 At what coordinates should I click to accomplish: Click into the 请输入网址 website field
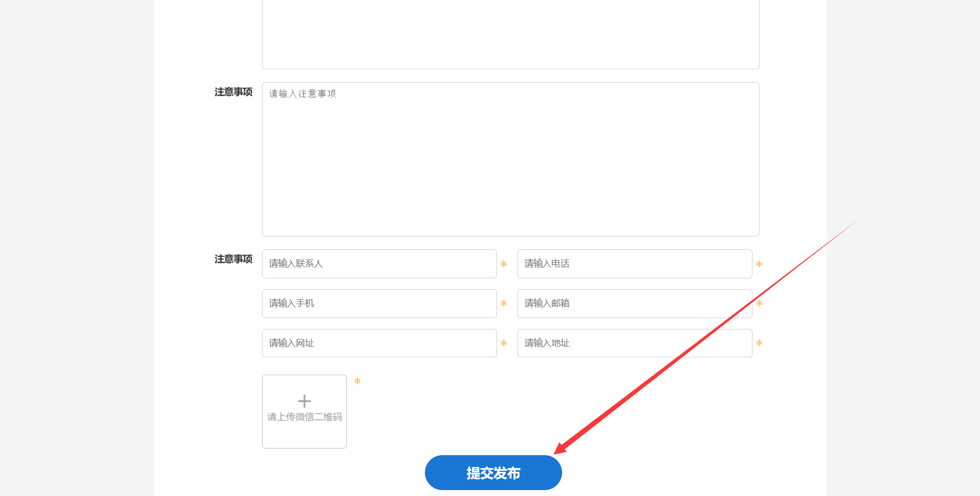coord(379,343)
